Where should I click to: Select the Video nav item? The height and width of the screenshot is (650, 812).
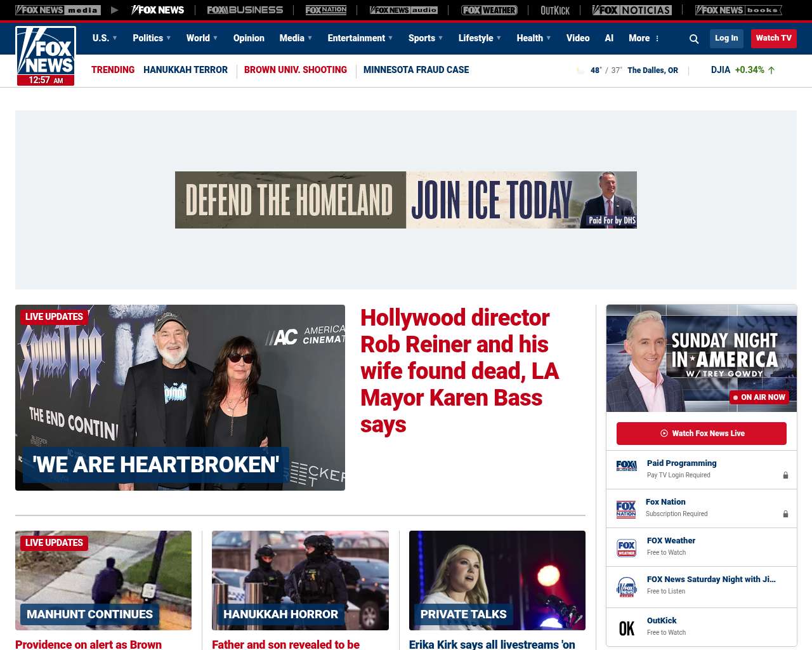[x=578, y=38]
